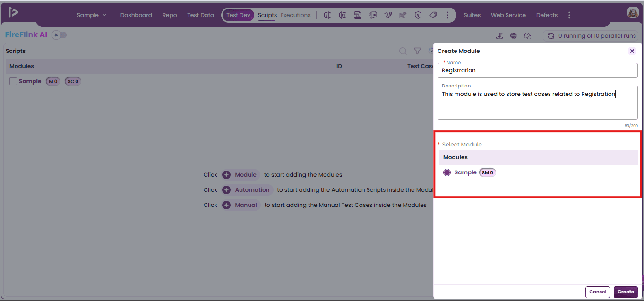Open the TD test data icon
Screen dimensions: 644x301
tap(373, 15)
